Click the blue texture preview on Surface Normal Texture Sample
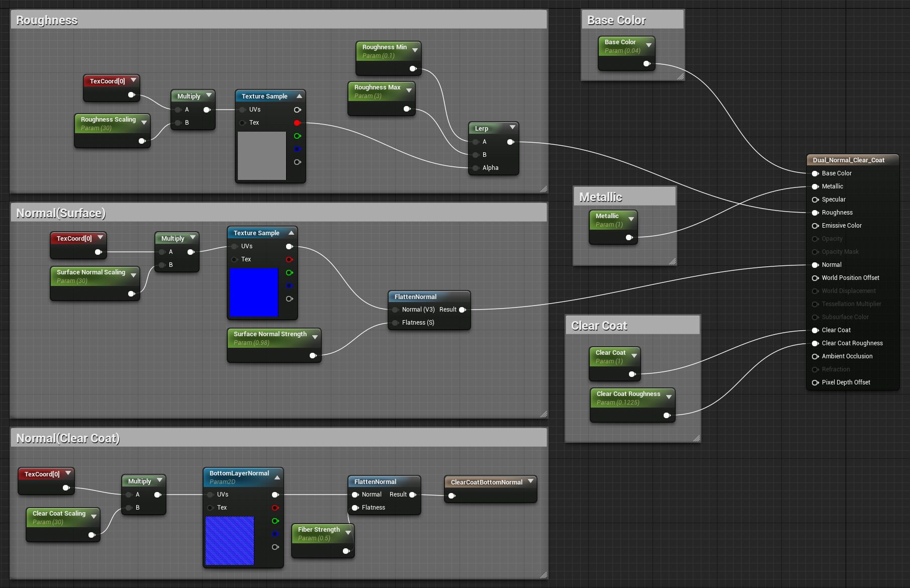The height and width of the screenshot is (588, 910). [x=254, y=292]
